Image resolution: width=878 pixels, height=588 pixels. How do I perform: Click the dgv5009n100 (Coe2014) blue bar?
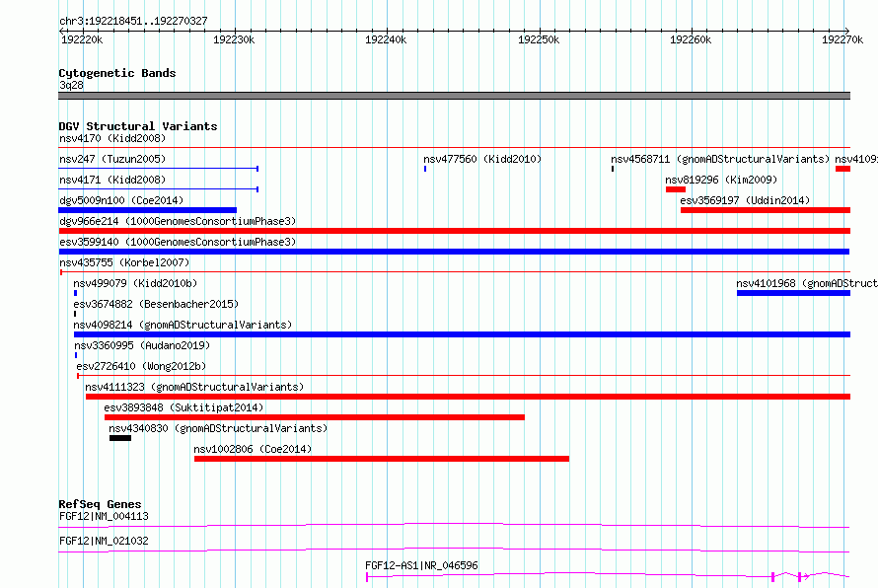point(147,210)
